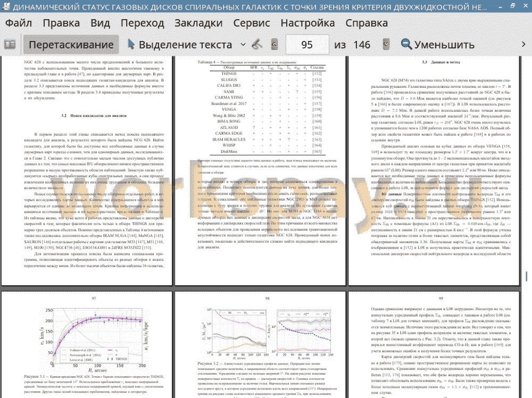The width and height of the screenshot is (532, 398).
Task: Click the DiskMass table row
Action: [268, 151]
